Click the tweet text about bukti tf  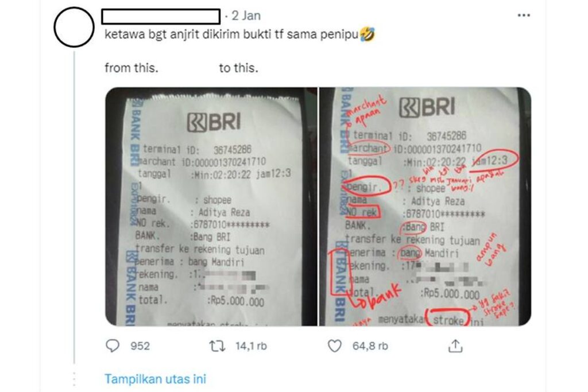click(x=231, y=35)
